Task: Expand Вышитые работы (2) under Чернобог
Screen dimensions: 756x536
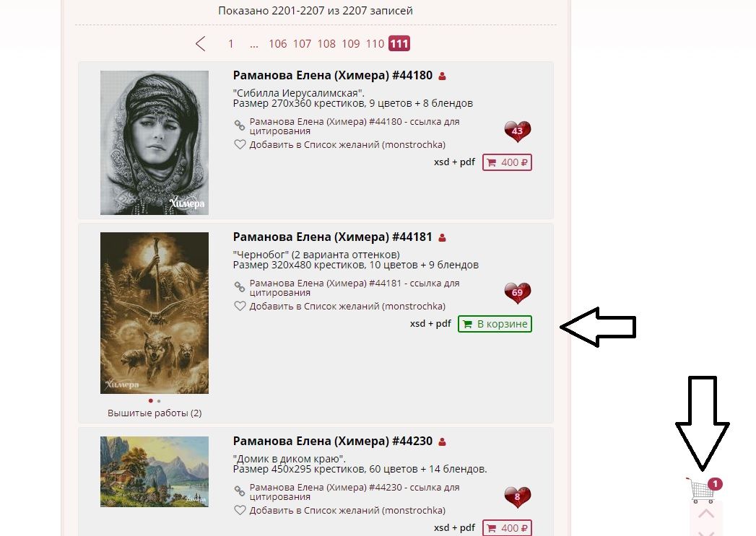Action: 155,413
